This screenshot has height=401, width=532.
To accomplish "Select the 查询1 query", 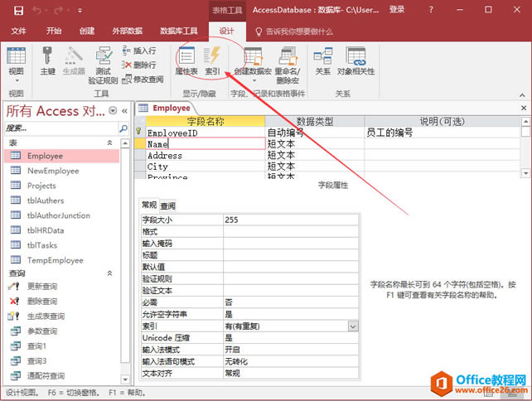I will click(x=62, y=346).
